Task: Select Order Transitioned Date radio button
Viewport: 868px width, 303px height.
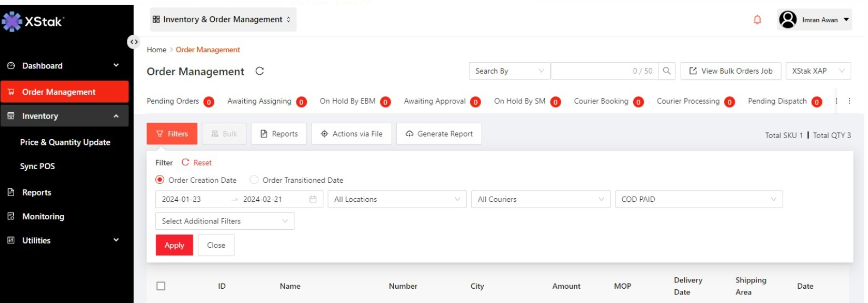Action: tap(254, 180)
